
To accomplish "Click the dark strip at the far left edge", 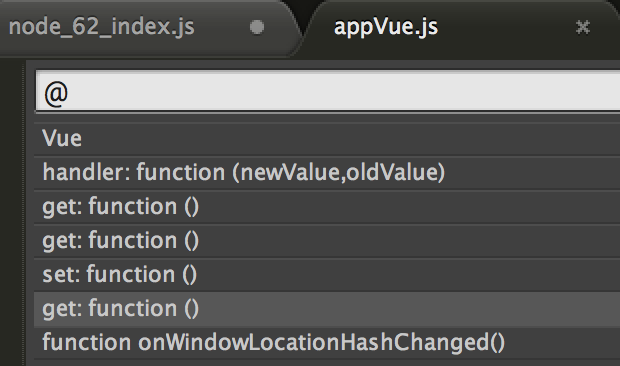I will [11, 213].
